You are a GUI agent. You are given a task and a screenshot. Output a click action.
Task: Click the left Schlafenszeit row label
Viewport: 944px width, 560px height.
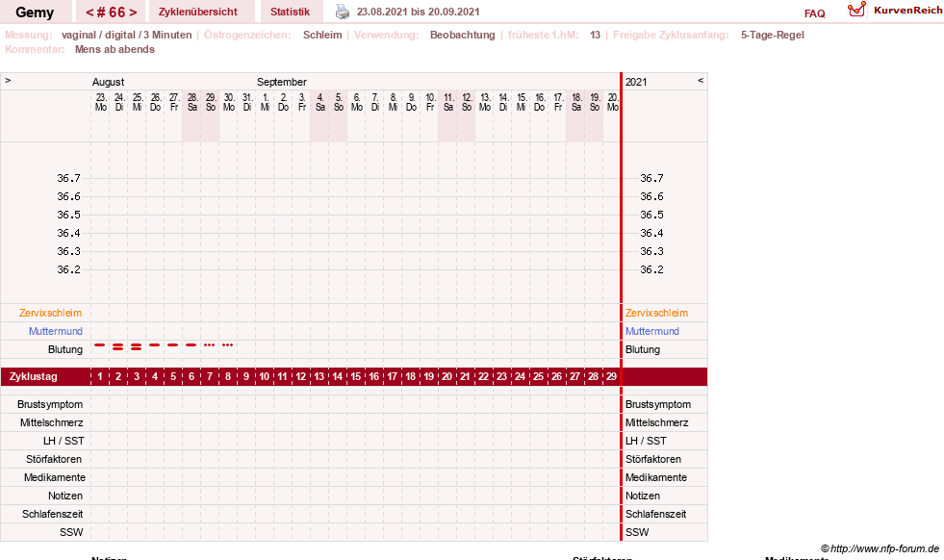(52, 514)
